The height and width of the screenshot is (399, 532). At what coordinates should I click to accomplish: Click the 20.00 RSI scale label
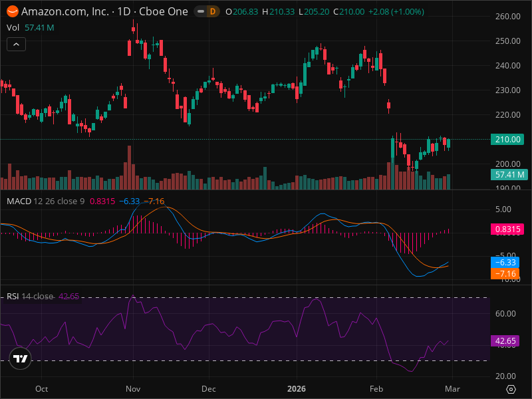505,376
